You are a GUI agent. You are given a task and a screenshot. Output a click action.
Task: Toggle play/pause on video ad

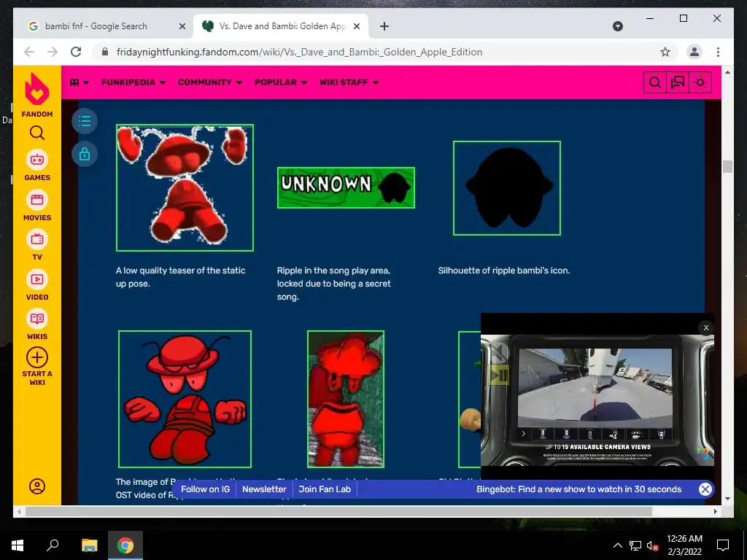point(499,376)
